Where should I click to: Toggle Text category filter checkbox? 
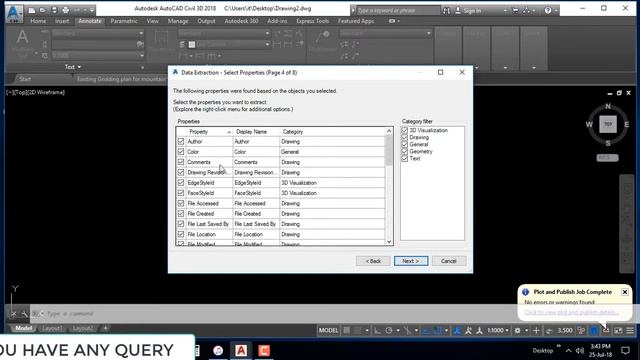point(404,158)
